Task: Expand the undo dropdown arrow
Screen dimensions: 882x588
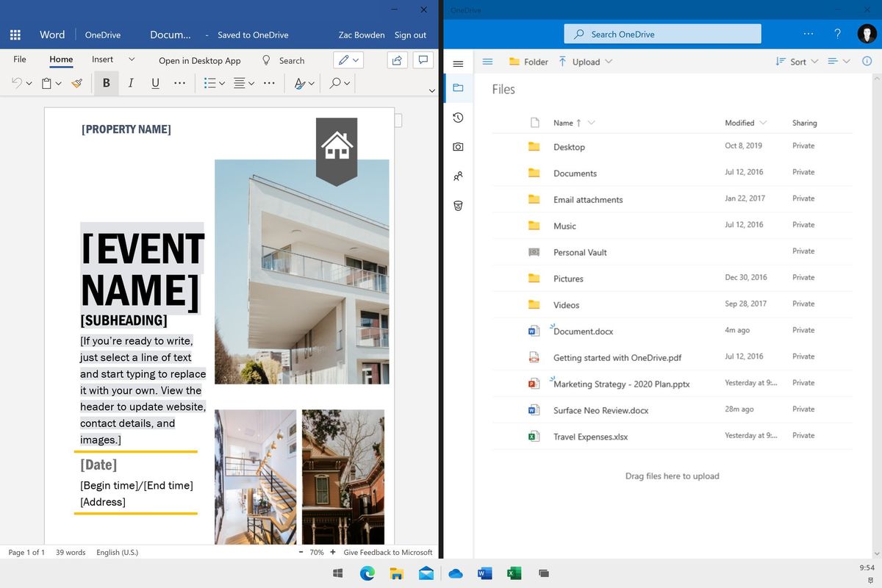Action: coord(29,84)
